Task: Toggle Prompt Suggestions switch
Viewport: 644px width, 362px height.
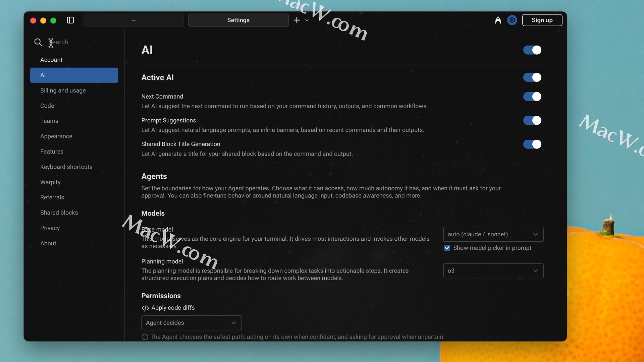Action: tap(532, 120)
